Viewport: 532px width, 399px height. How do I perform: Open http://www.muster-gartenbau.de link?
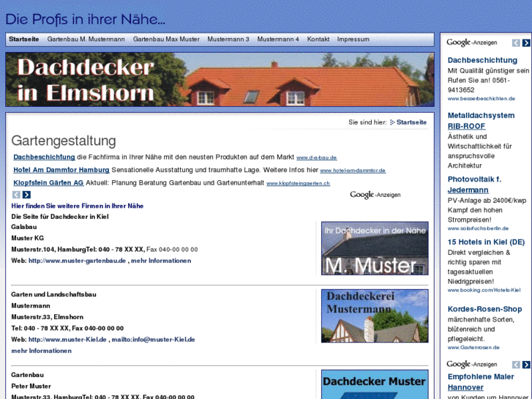point(77,261)
